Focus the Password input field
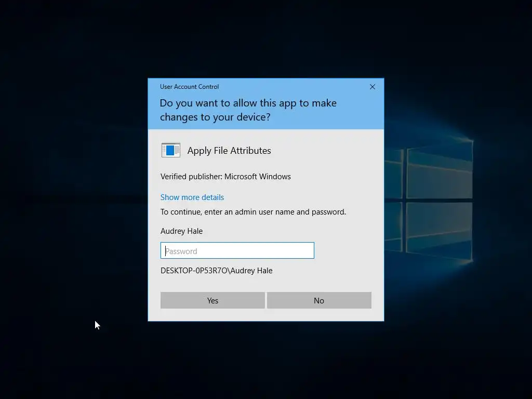532x399 pixels. pos(237,250)
